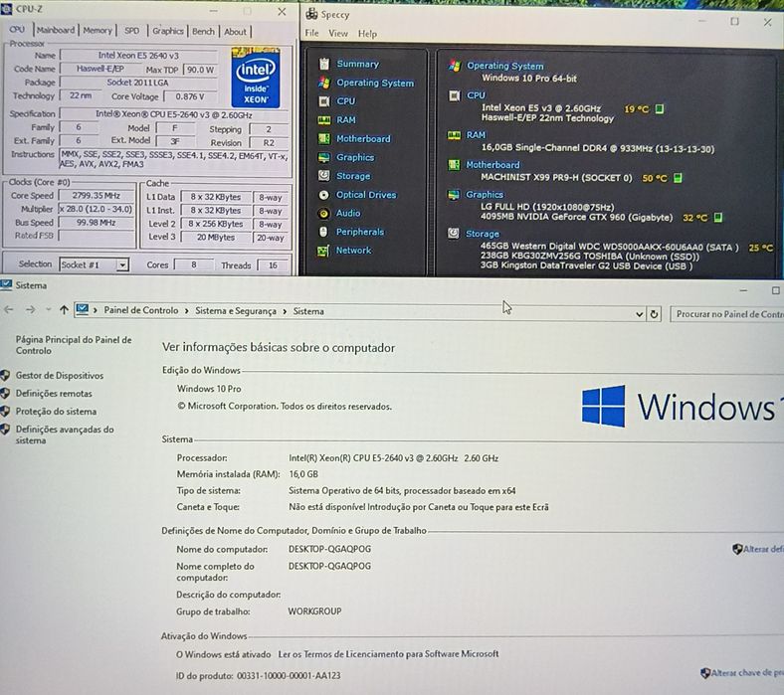Screen dimensions: 784x695
Task: Open Gestor de Dispositivos
Action: [60, 376]
